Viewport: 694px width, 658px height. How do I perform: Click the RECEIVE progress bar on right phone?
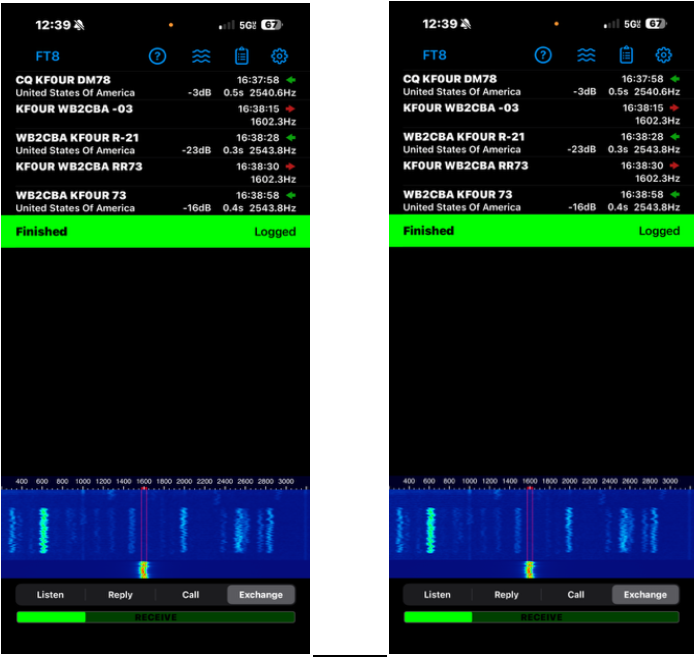(x=541, y=617)
